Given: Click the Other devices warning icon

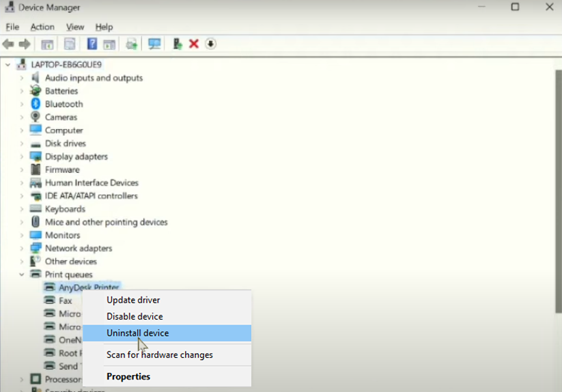Looking at the screenshot, I should (35, 261).
